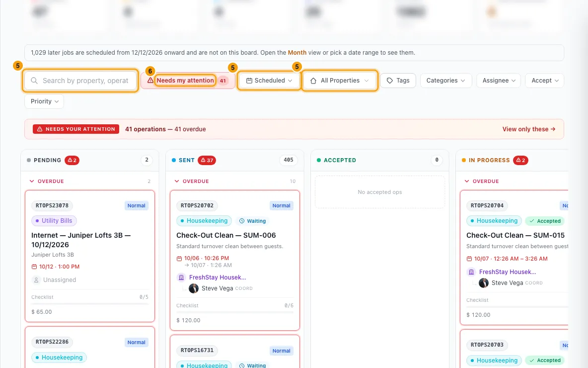Toggle the Needs my attention filter
This screenshot has height=368, width=588.
coord(188,81)
